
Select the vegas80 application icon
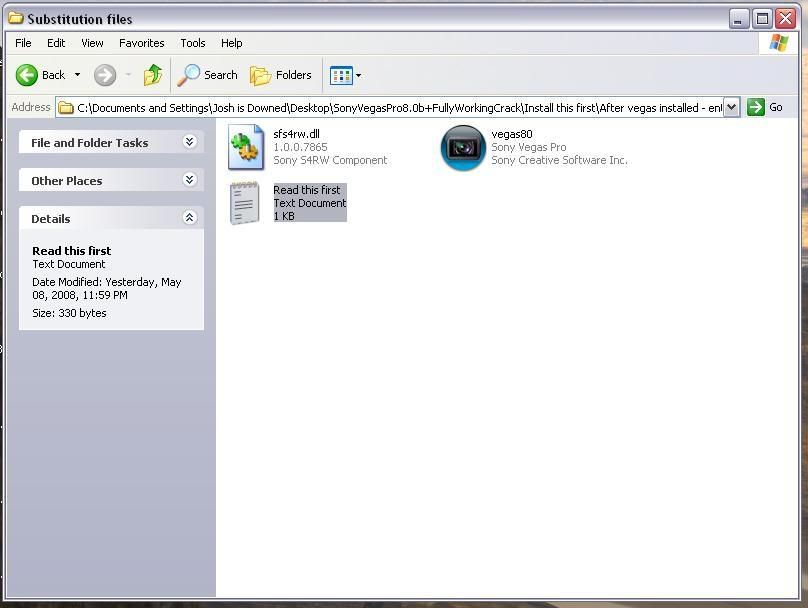(x=463, y=148)
